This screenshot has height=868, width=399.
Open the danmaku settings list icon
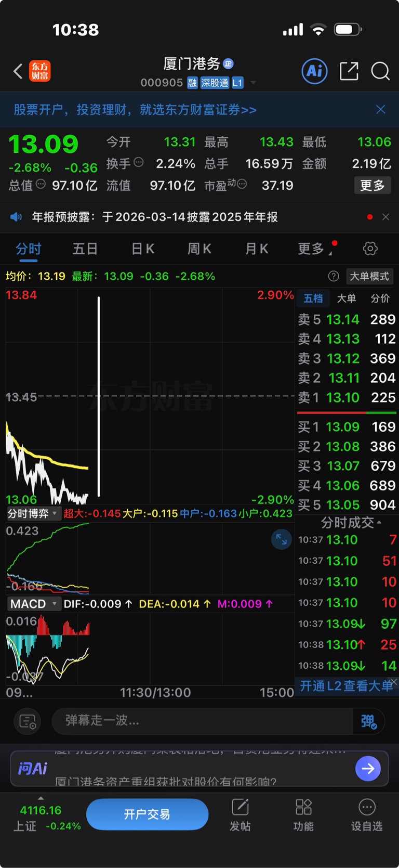coord(27,721)
